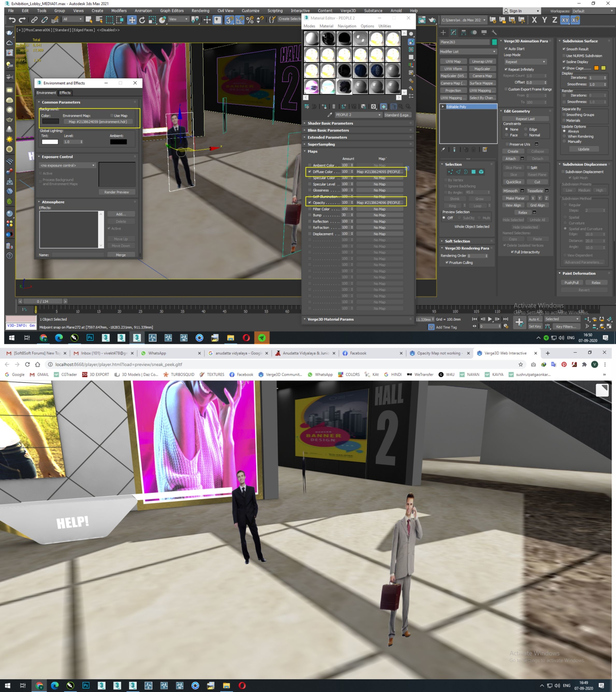Uncheck the Diffuse Color map checkbox
The height and width of the screenshot is (692, 616).
(310, 172)
